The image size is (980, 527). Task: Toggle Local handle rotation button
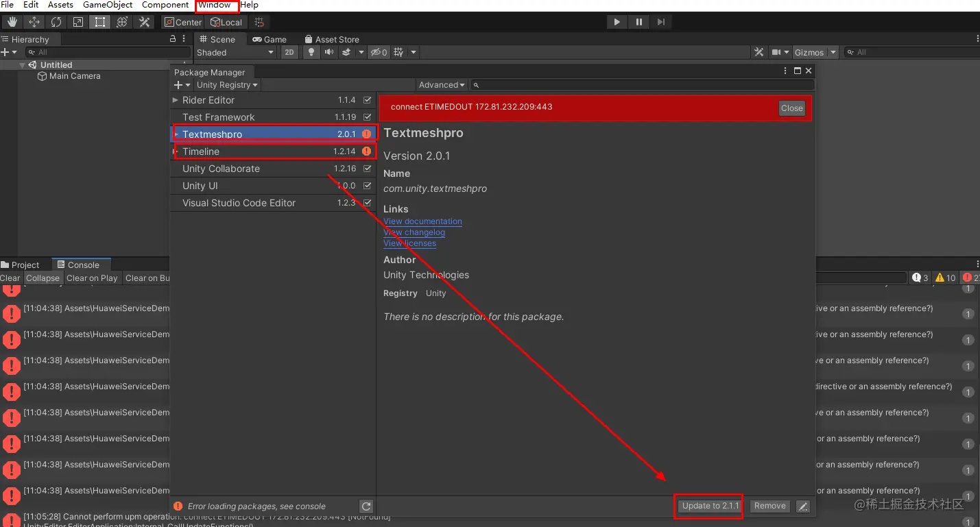point(226,22)
